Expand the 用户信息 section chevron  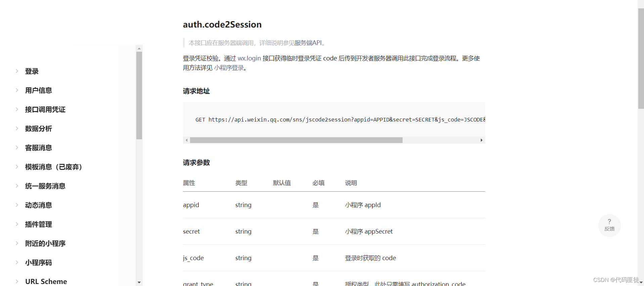(17, 90)
